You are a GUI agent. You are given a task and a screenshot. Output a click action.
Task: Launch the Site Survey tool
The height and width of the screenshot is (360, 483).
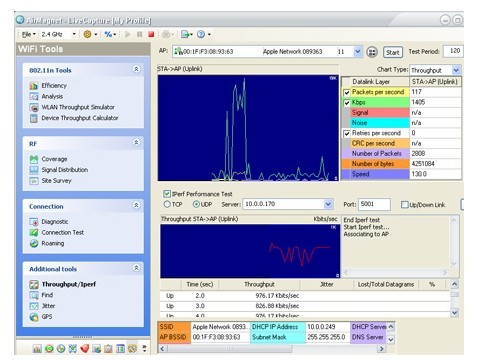point(56,181)
